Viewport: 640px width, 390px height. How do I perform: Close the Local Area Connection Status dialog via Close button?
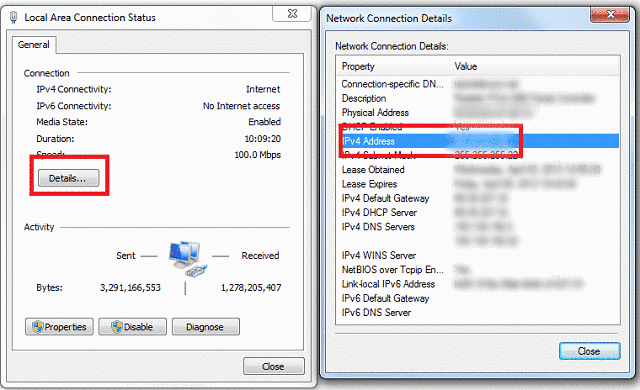[x=273, y=366]
